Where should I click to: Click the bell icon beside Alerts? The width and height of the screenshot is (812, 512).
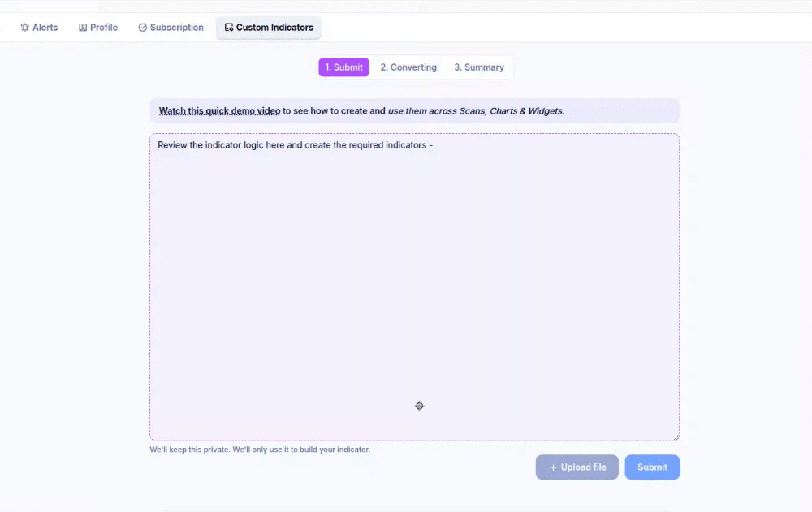pos(25,28)
